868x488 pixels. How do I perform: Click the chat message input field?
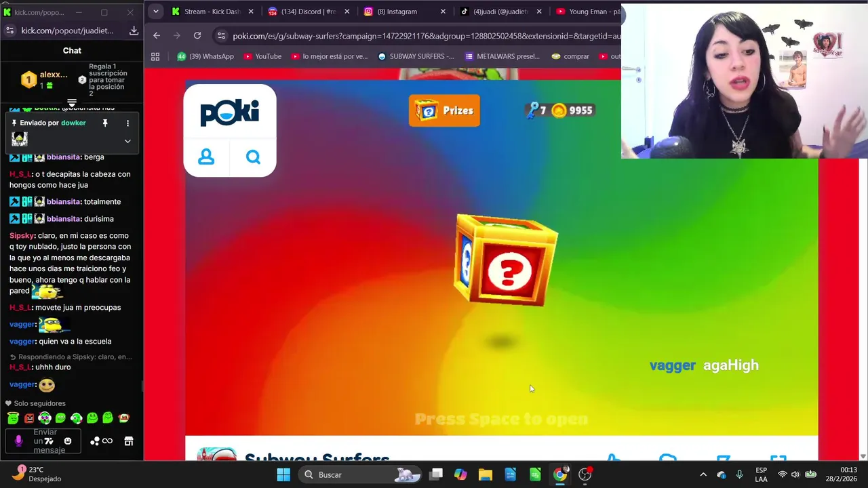coord(45,441)
